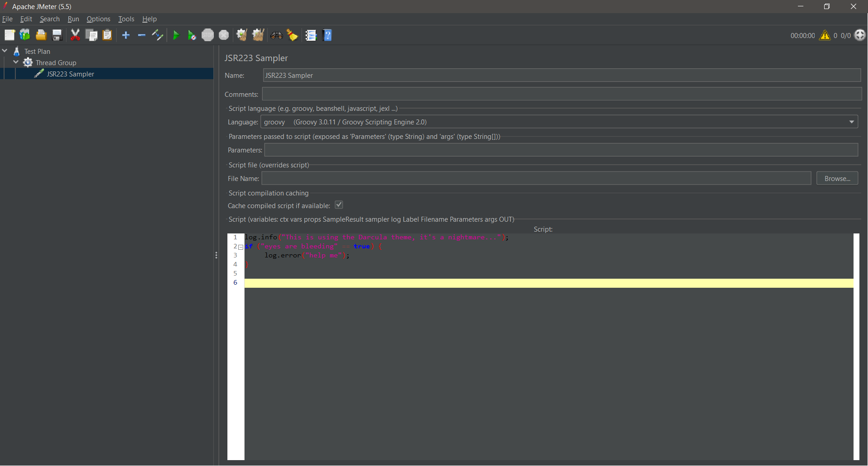Cut selected element with scissors icon
868x466 pixels.
click(x=75, y=35)
